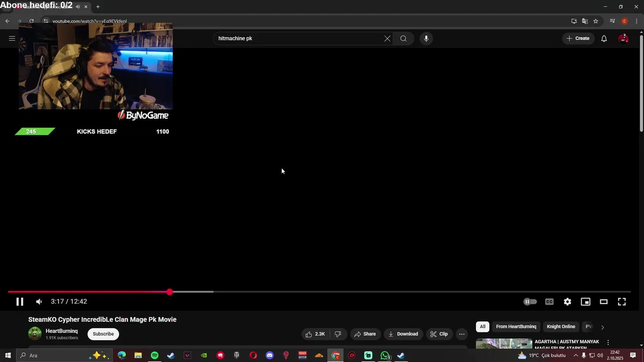Open the YouTube hamburger guide menu

12,38
